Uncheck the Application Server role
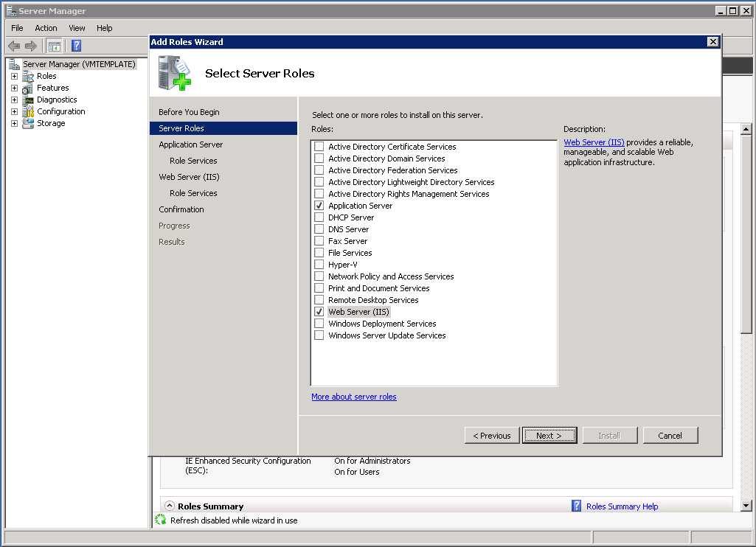This screenshot has width=756, height=547. [319, 205]
